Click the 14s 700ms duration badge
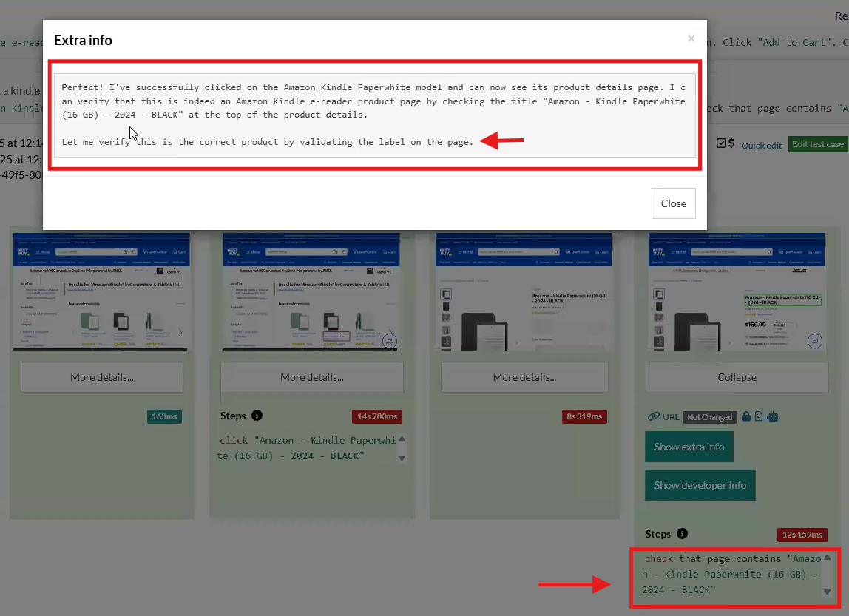 377,416
